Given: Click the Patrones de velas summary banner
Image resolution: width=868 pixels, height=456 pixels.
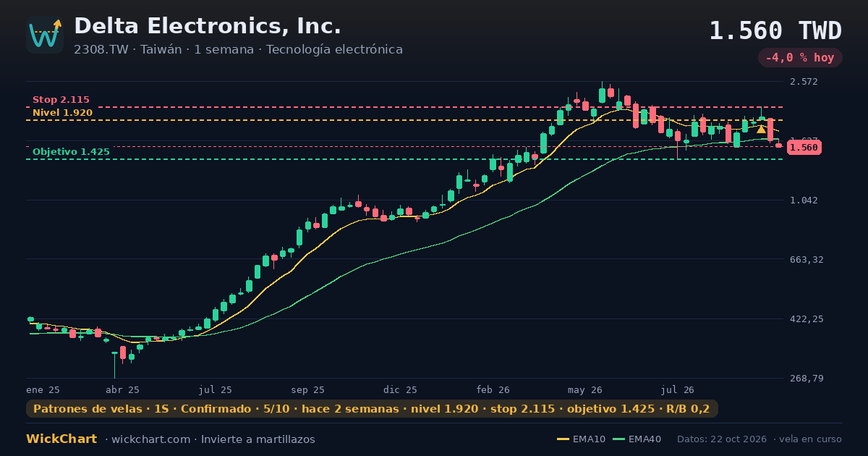Looking at the screenshot, I should (x=372, y=409).
